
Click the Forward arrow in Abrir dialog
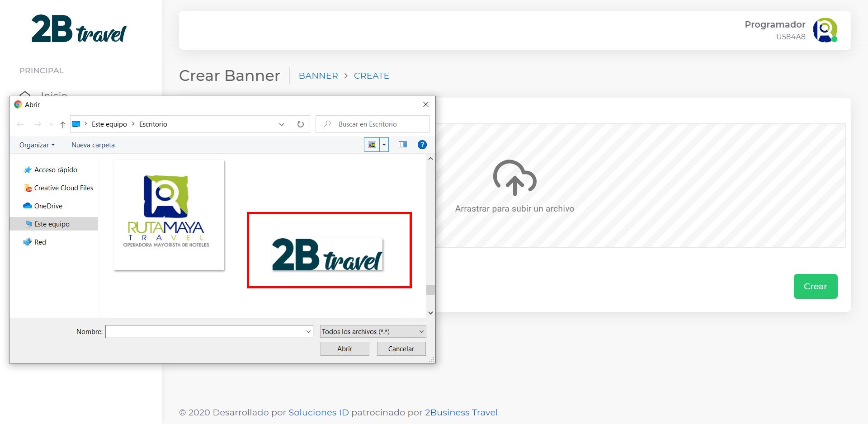click(x=38, y=124)
